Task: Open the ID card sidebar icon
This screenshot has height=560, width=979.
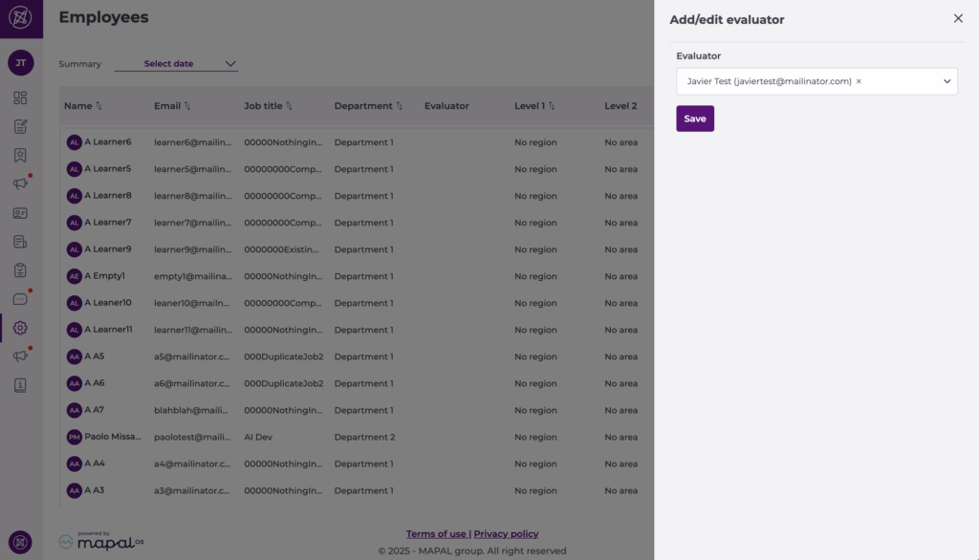Action: 20,213
